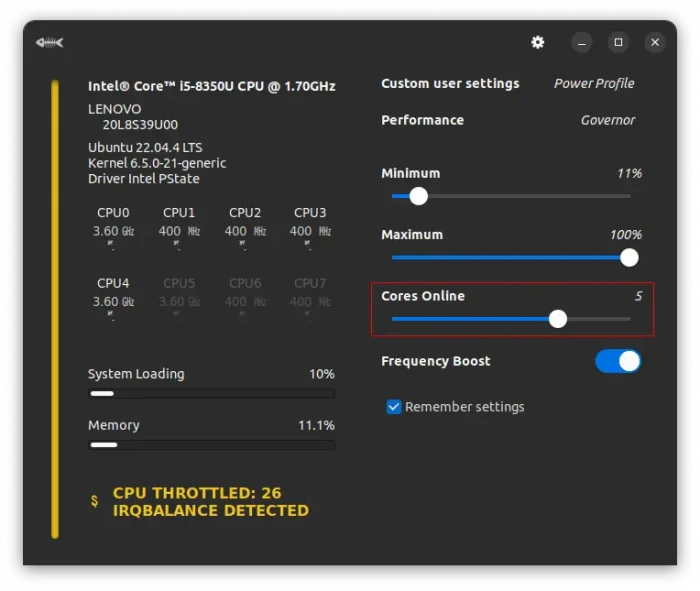Click the Performance governor label
This screenshot has width=700, height=591.
tap(422, 120)
